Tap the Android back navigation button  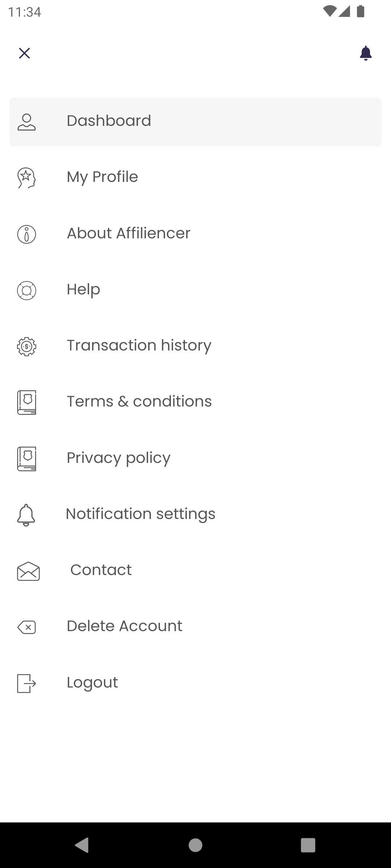coord(82,845)
